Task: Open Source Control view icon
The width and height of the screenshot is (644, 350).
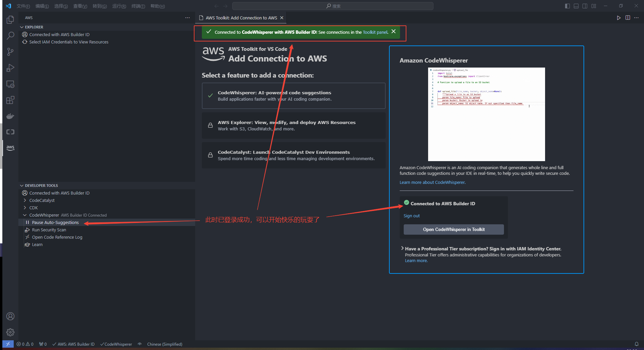Action: pyautogui.click(x=10, y=52)
